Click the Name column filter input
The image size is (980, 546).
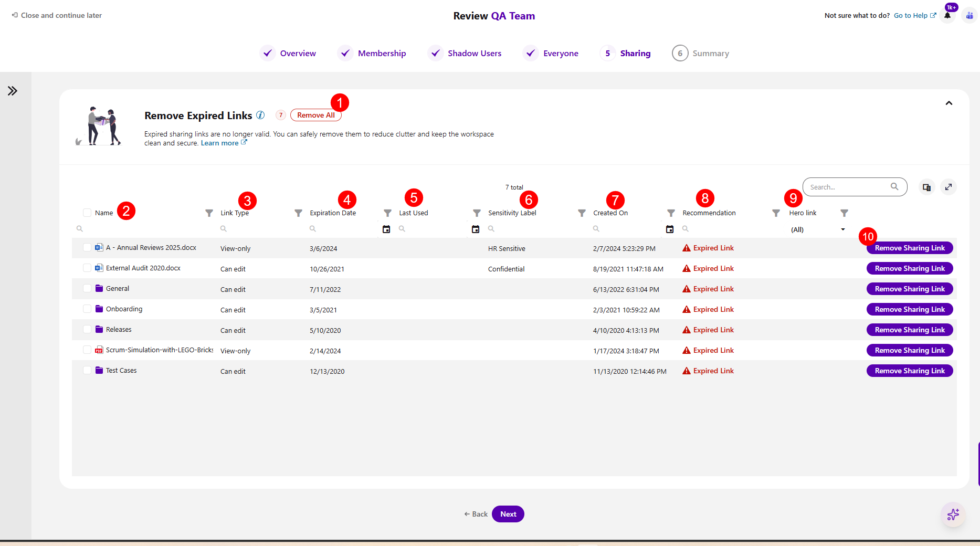coord(144,229)
